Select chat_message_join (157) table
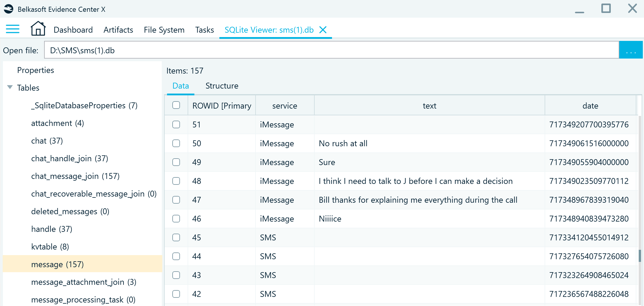Screen dimensions: 644x306 tap(75, 176)
